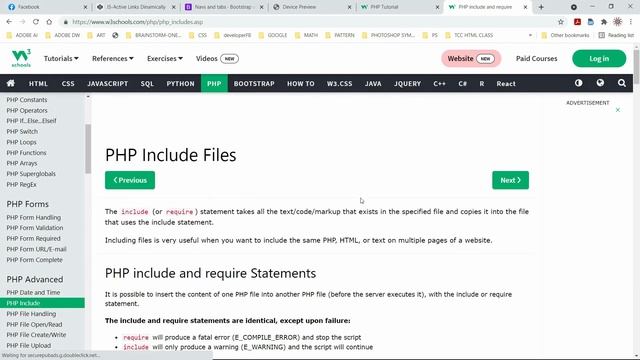Screen dimensions: 640x360
Task: Close the Facebook tab
Action: 85,7
